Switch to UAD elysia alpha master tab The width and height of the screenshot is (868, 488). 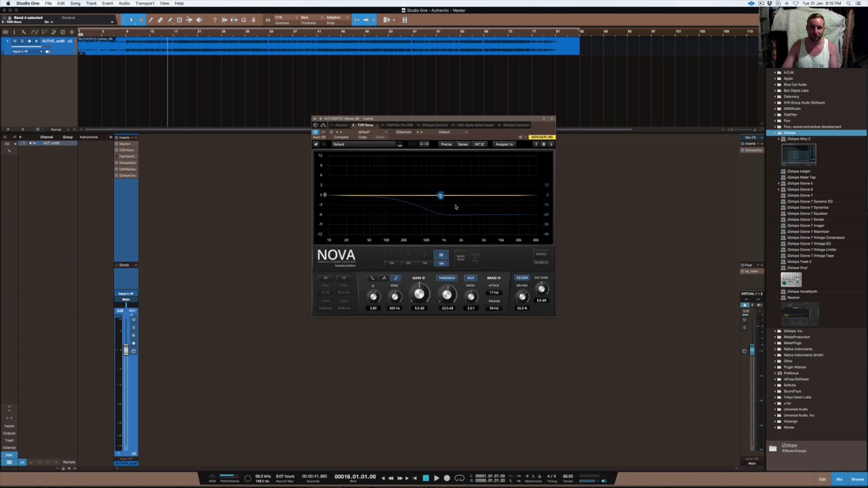473,125
